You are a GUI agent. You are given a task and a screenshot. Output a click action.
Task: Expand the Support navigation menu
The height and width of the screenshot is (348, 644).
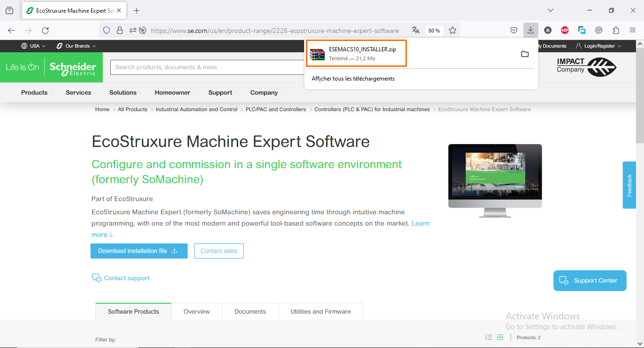point(223,93)
